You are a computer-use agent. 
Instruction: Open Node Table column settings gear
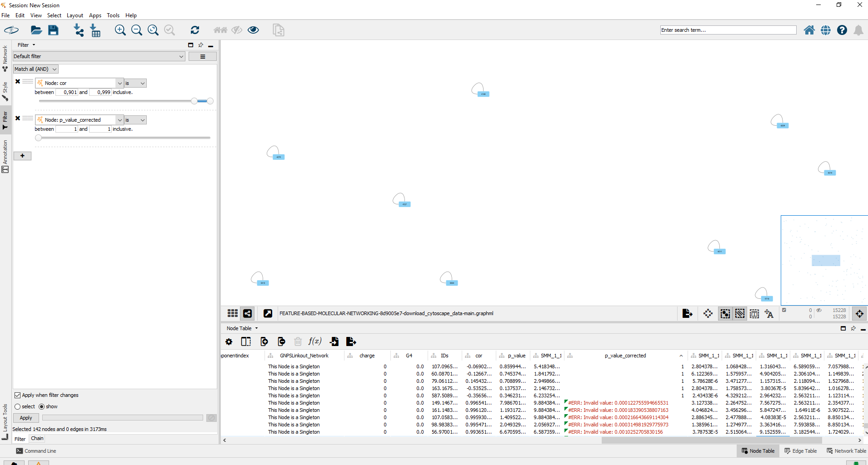229,341
